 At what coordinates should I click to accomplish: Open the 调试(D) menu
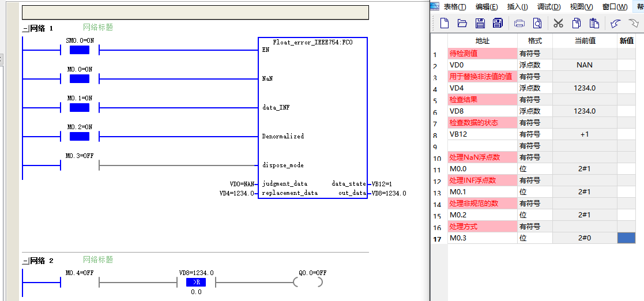pos(549,6)
